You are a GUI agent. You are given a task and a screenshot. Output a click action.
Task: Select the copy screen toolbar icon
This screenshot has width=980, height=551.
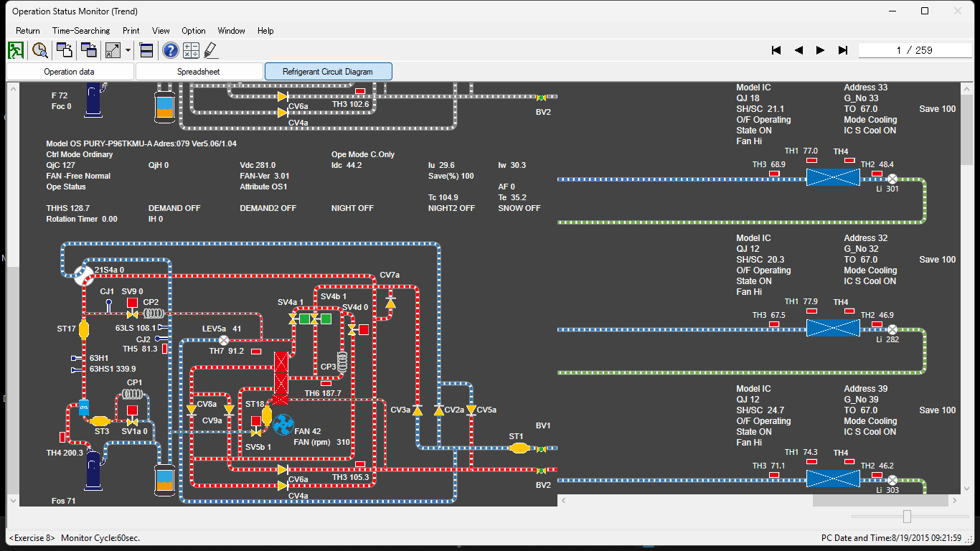[64, 50]
